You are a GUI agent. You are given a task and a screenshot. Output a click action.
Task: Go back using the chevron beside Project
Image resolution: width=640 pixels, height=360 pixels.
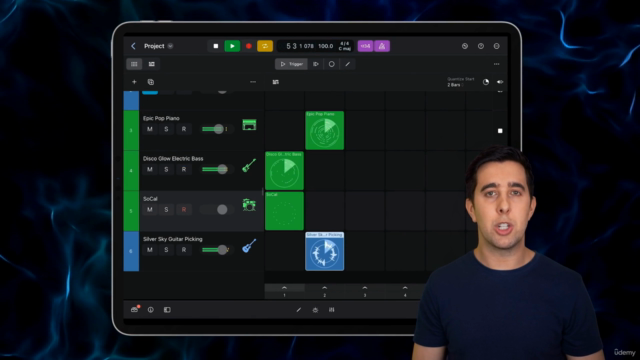pyautogui.click(x=133, y=46)
